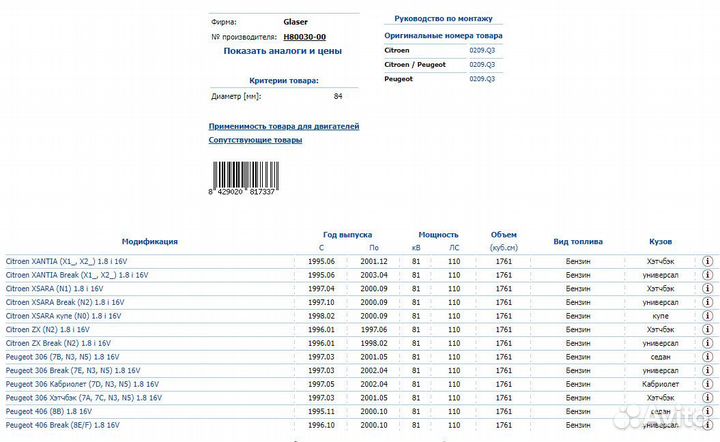Click 'Руководство по монтажу' heading
720x442 pixels.
click(443, 18)
